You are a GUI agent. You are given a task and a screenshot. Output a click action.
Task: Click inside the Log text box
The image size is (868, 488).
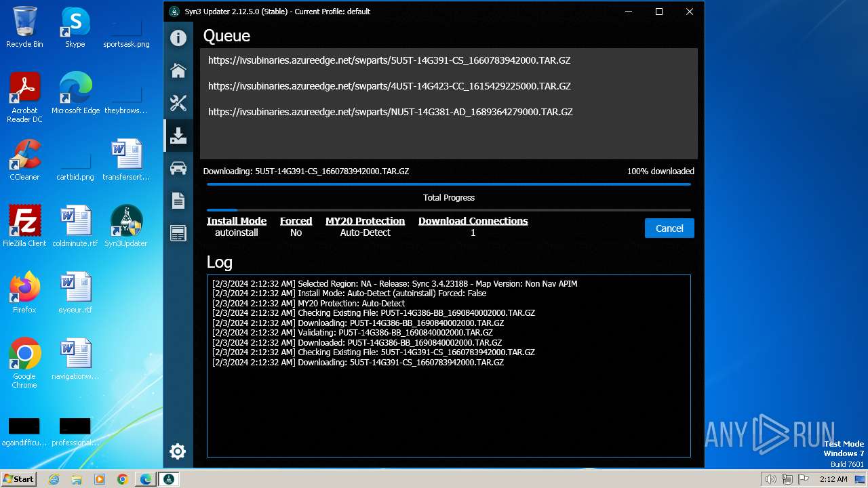click(449, 366)
